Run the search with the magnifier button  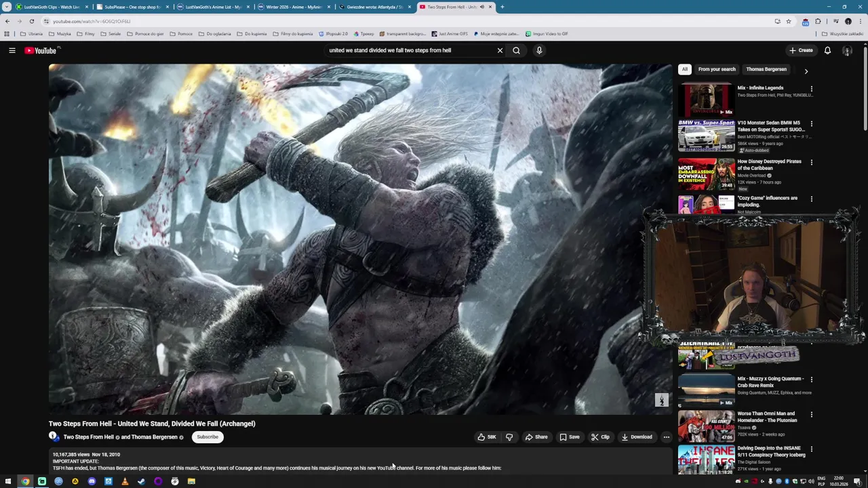[x=516, y=50]
